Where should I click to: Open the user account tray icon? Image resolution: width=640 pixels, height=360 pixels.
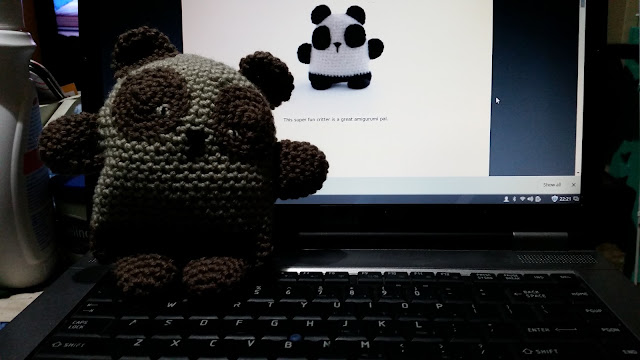point(506,199)
